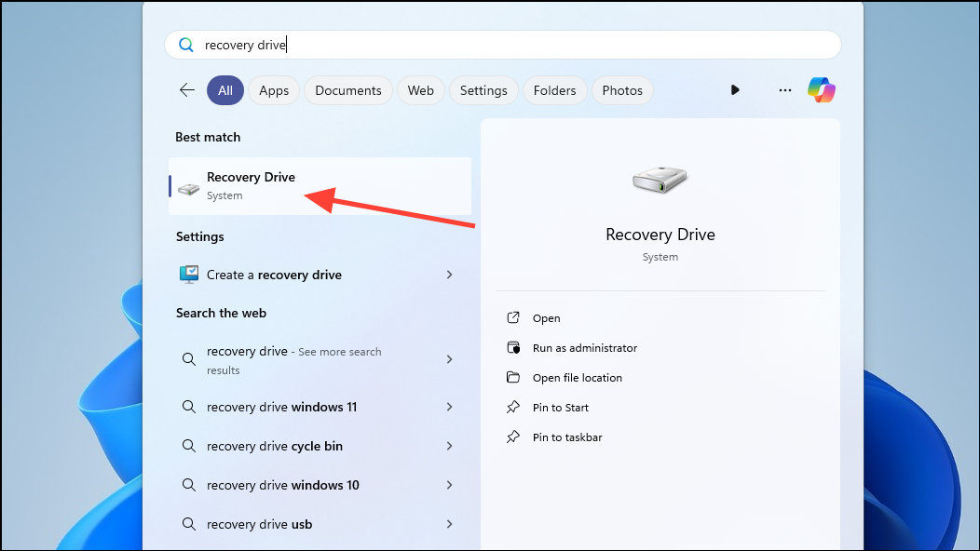The image size is (980, 551).
Task: Choose Open in the preview pane
Action: pos(546,318)
